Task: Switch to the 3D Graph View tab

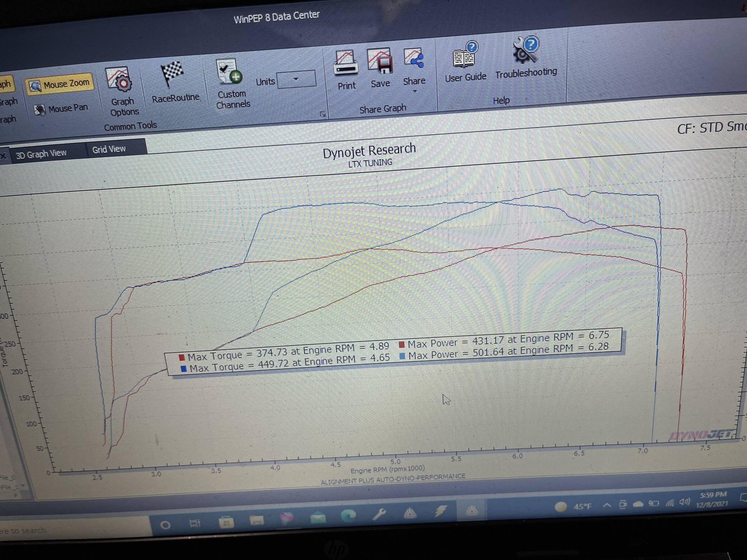Action: pos(42,154)
